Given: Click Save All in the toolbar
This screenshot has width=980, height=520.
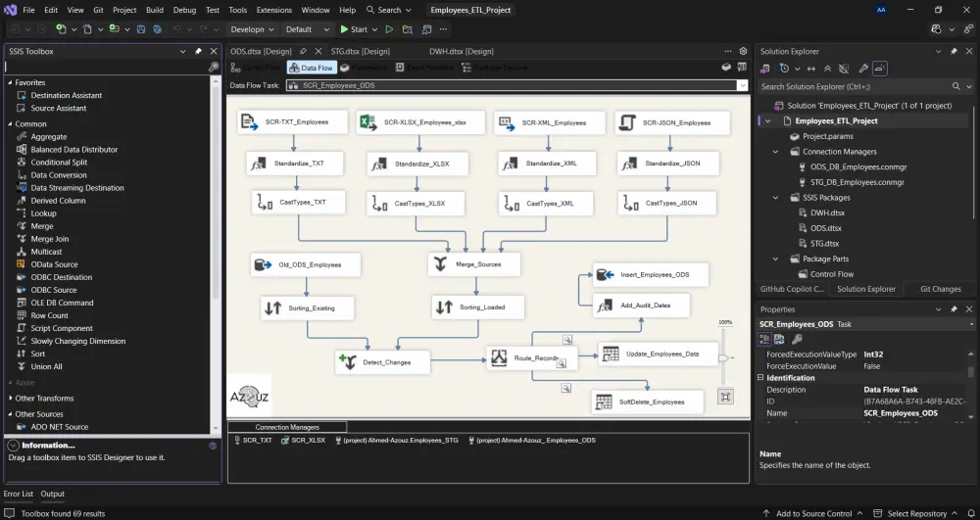Looking at the screenshot, I should pyautogui.click(x=158, y=29).
